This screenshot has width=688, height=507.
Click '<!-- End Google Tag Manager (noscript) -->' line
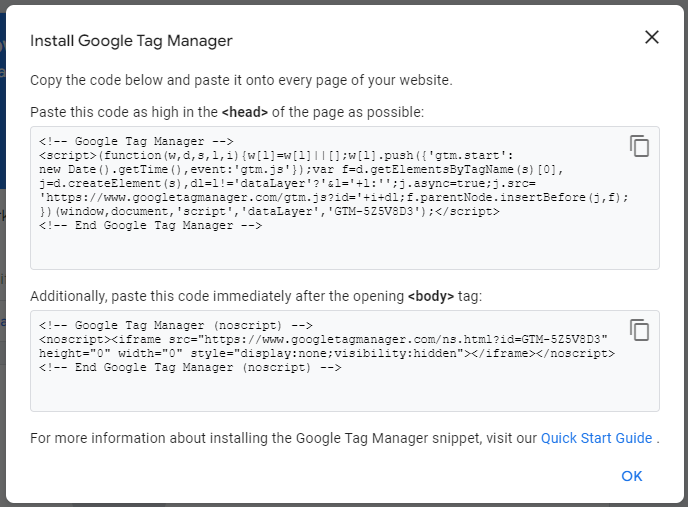point(190,367)
